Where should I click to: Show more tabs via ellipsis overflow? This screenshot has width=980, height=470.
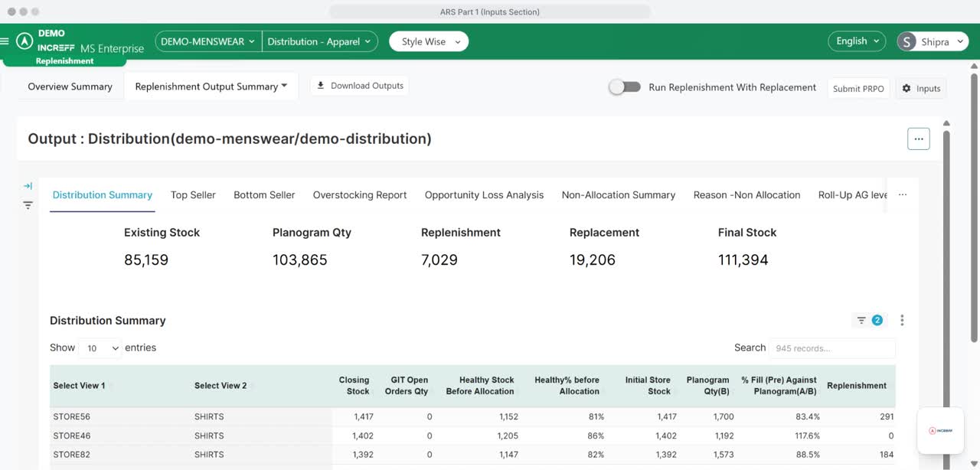903,195
